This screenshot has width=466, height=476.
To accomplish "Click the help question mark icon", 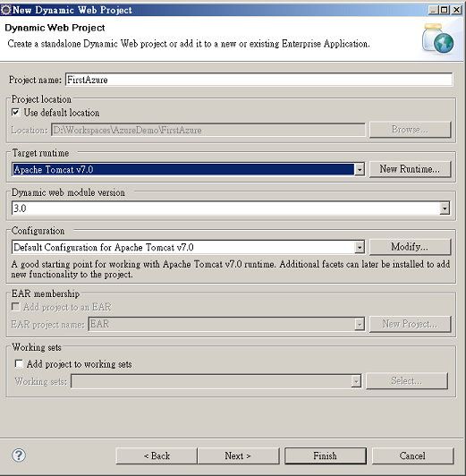I will click(x=19, y=455).
